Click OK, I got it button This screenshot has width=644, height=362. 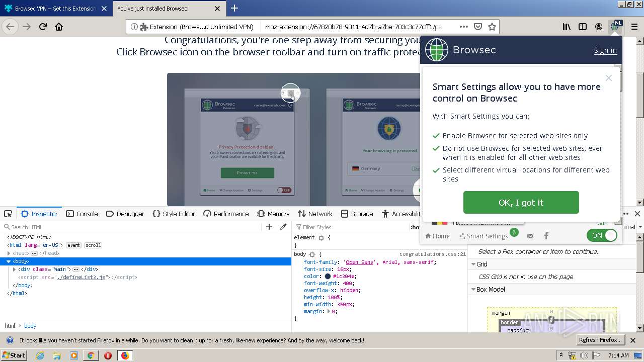(521, 203)
